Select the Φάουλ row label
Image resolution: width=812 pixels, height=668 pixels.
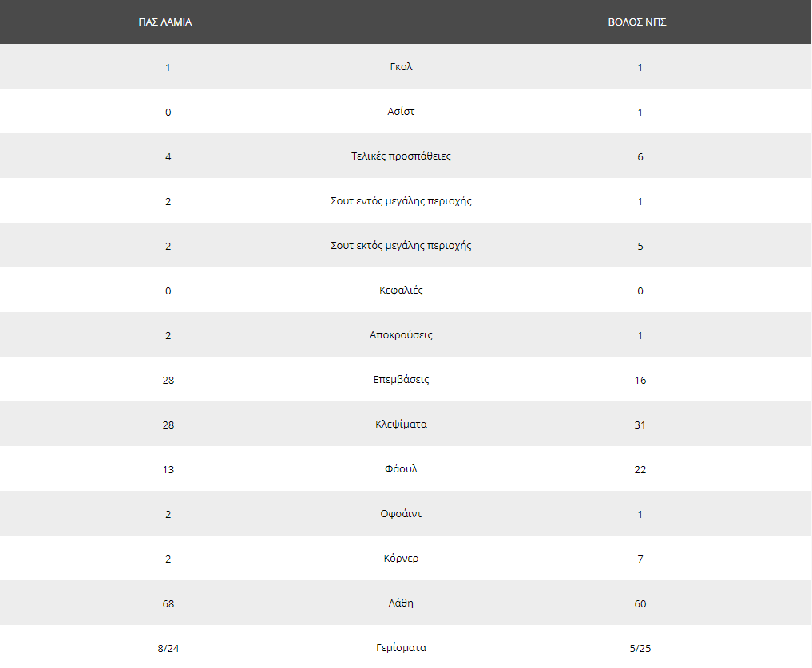point(401,469)
